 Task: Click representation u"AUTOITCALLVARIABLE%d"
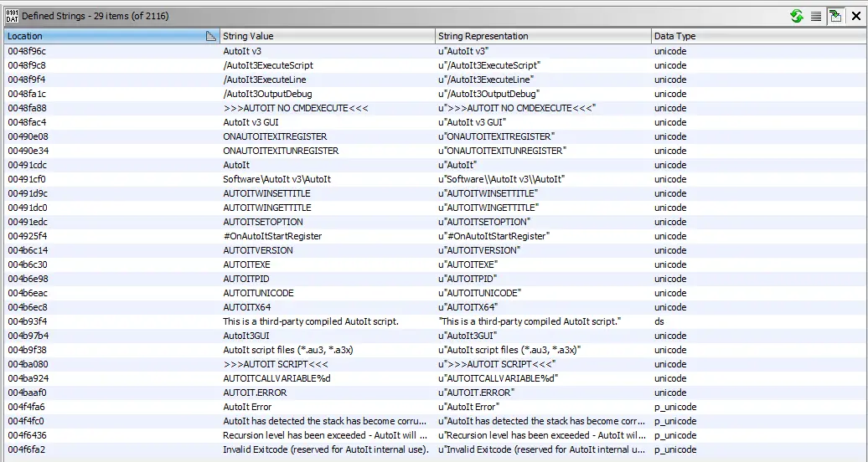point(499,378)
